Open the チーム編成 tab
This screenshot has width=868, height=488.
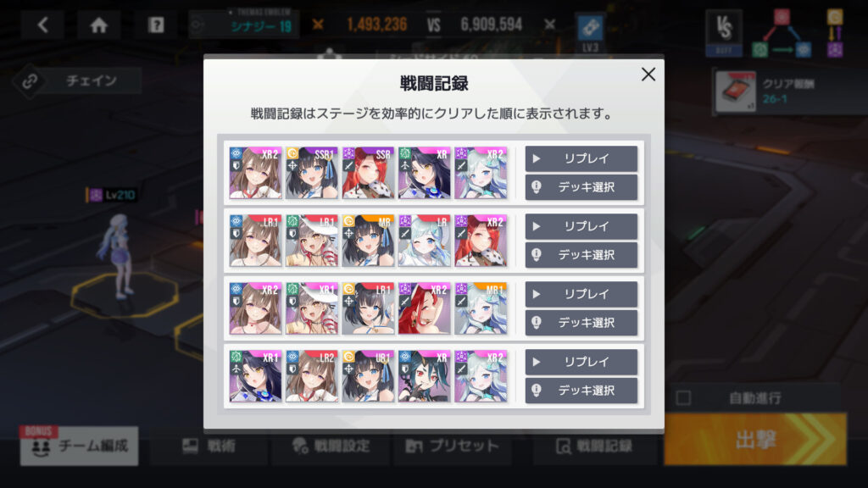80,446
